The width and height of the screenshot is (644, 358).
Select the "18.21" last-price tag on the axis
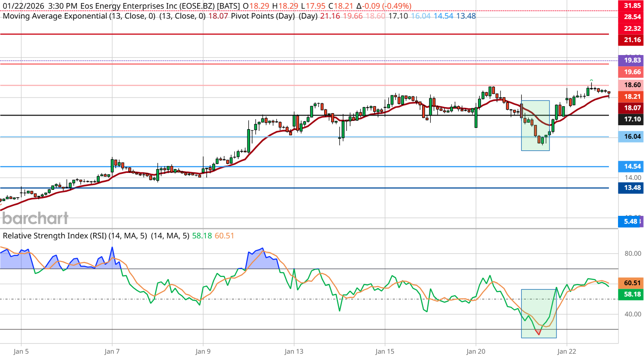tap(631, 97)
